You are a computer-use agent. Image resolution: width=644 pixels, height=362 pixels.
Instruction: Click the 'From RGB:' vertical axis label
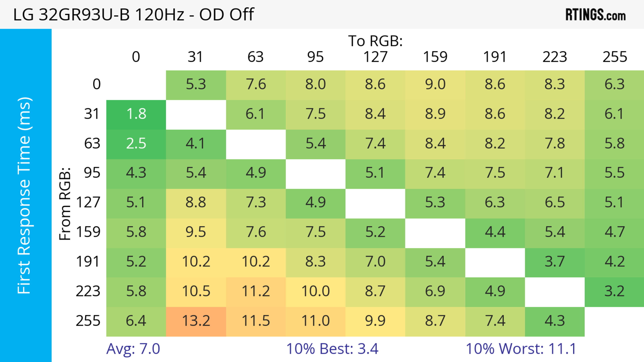point(65,204)
